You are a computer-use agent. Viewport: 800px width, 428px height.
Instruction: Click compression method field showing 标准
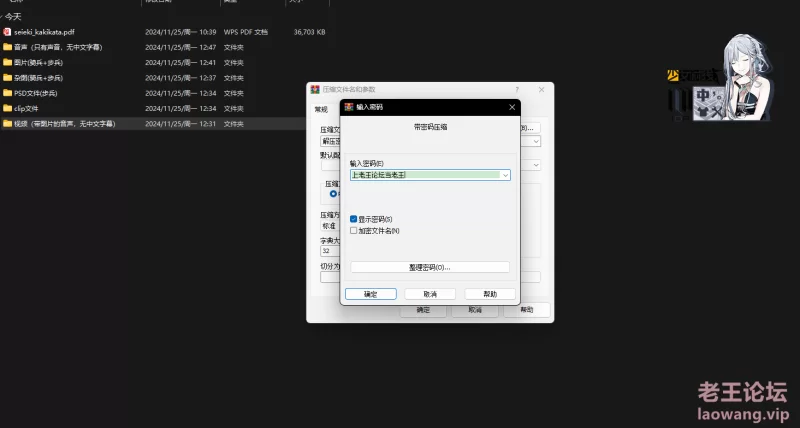click(330, 225)
